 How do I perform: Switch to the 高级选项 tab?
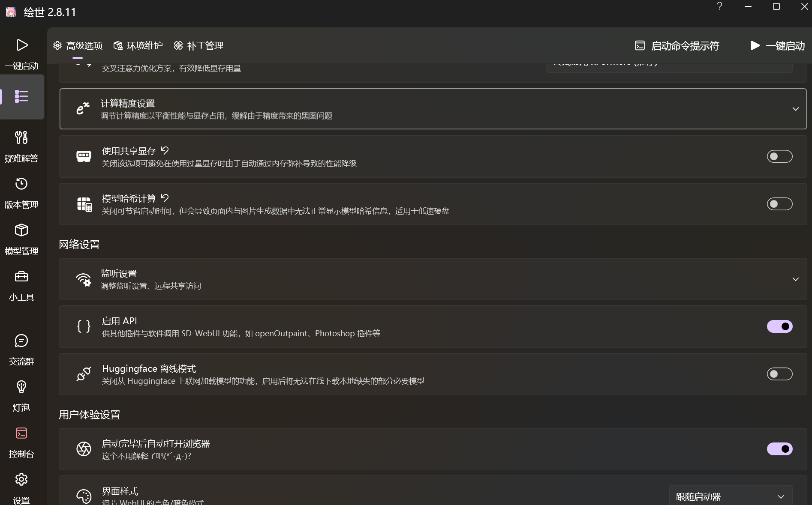coord(78,46)
